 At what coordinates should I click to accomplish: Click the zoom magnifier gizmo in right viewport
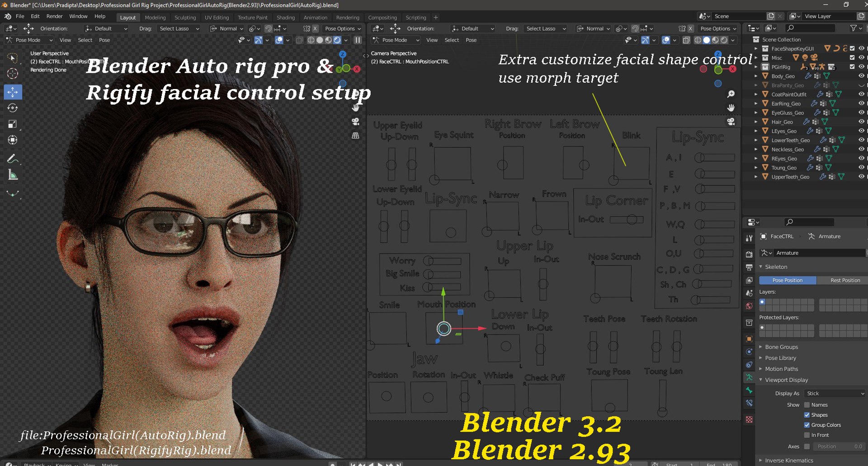(x=731, y=94)
